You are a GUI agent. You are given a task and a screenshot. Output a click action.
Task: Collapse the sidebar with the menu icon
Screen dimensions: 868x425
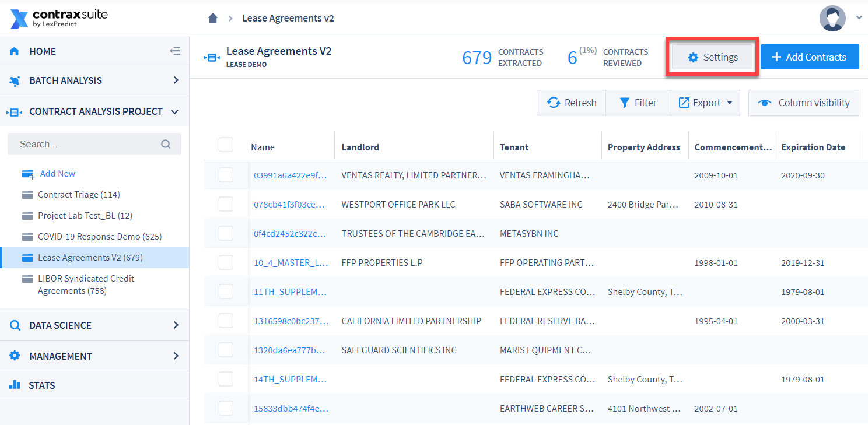[x=175, y=51]
